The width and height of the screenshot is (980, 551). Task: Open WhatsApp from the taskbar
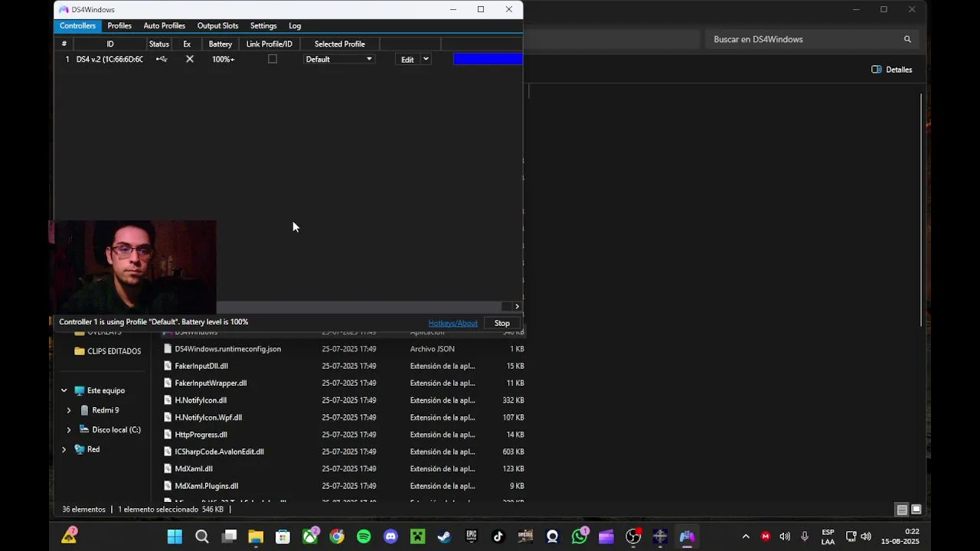(580, 536)
